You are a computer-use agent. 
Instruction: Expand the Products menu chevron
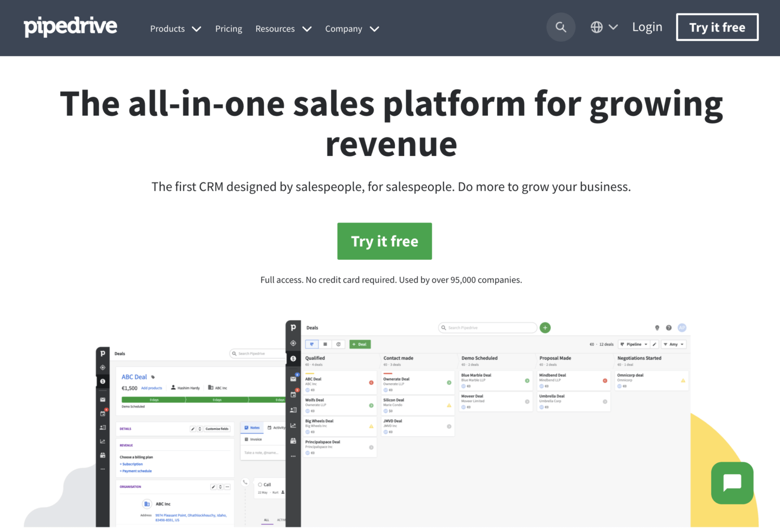[x=197, y=29]
